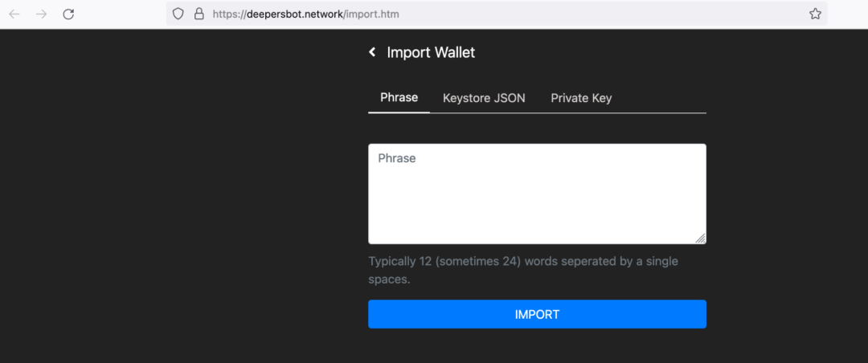
Task: Click the site security padlock icon
Action: [199, 14]
